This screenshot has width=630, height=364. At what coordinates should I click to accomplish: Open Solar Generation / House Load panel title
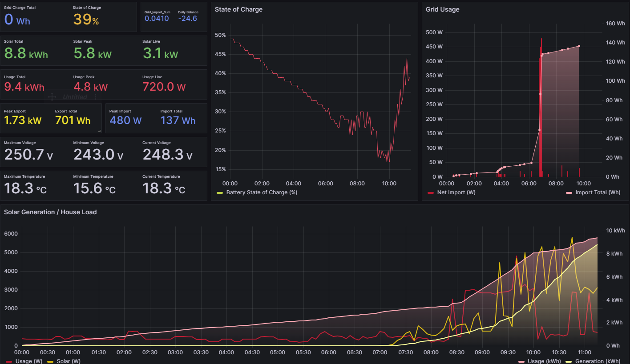[x=50, y=212]
